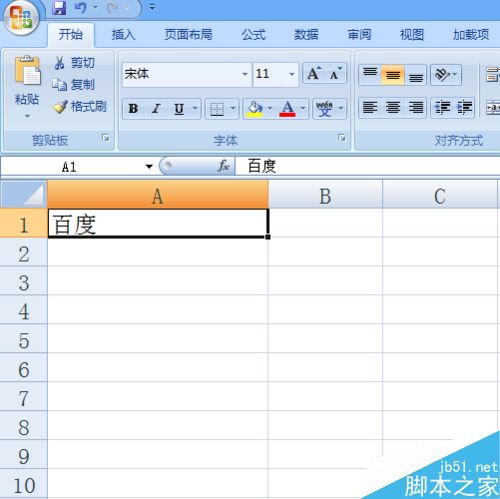Toggle Bold formatting
This screenshot has width=500, height=499.
(133, 108)
